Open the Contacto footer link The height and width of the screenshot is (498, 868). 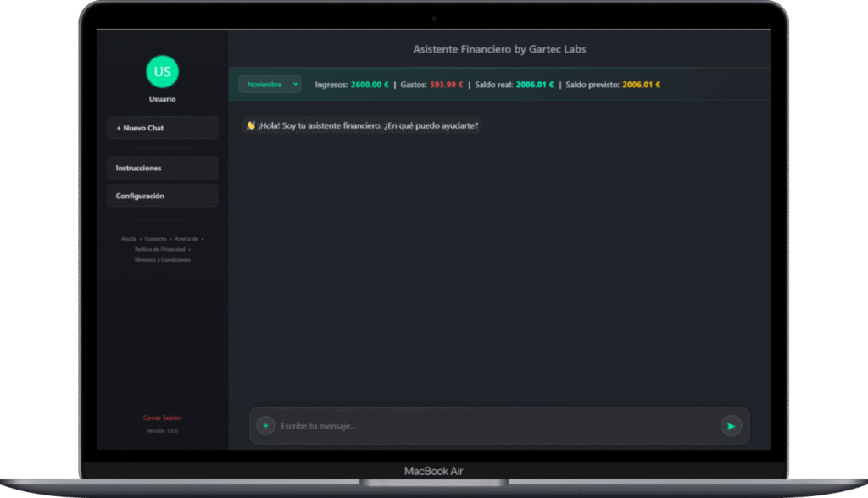click(156, 239)
